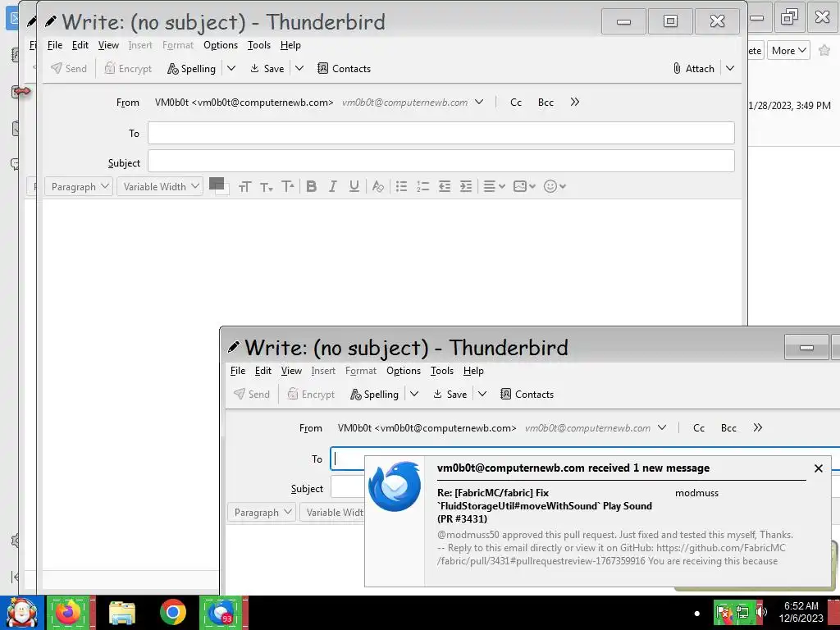840x630 pixels.
Task: Add Bcc field in front compose window
Action: click(728, 428)
